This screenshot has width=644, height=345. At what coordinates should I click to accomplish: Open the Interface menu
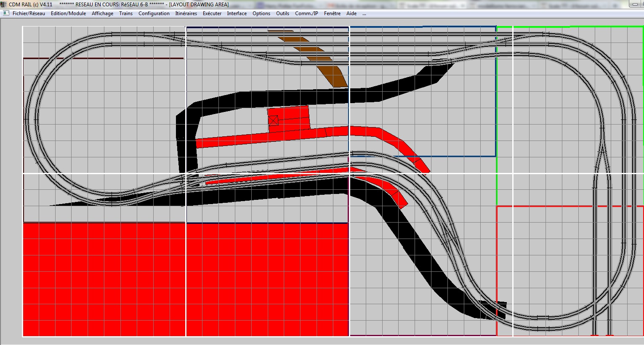pyautogui.click(x=237, y=13)
